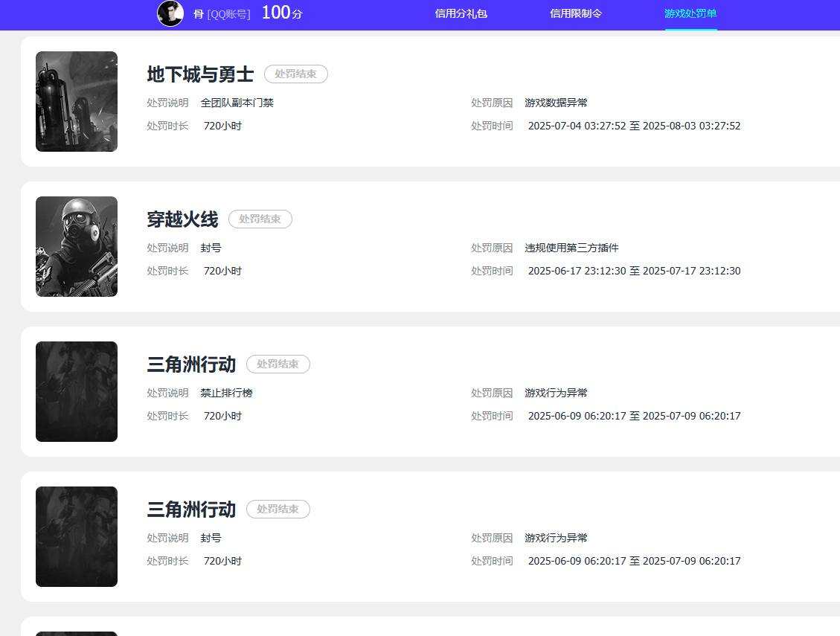Click the period 2025-07-04 03:27:52 至 2025-08-03 03:27:52
The height and width of the screenshot is (636, 840).
(x=635, y=126)
